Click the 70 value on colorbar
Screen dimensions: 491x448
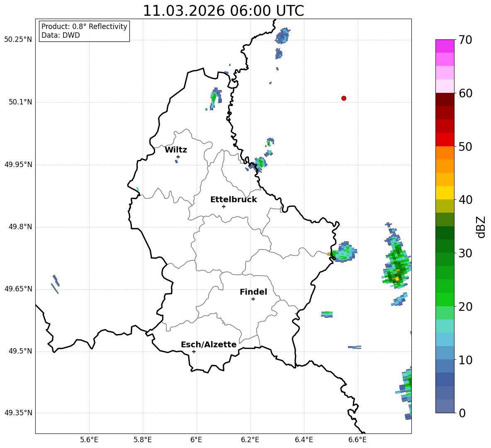465,40
